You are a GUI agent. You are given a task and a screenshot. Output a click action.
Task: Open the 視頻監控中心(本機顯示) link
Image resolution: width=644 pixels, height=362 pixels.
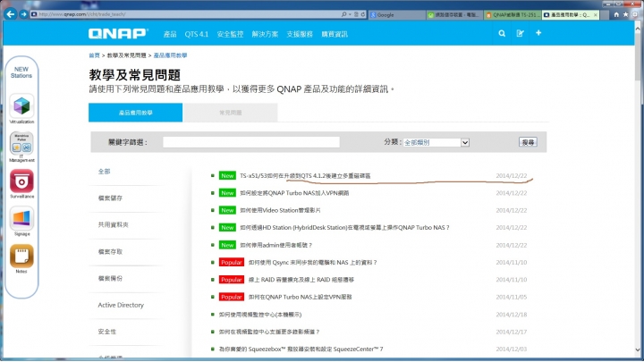pyautogui.click(x=260, y=315)
